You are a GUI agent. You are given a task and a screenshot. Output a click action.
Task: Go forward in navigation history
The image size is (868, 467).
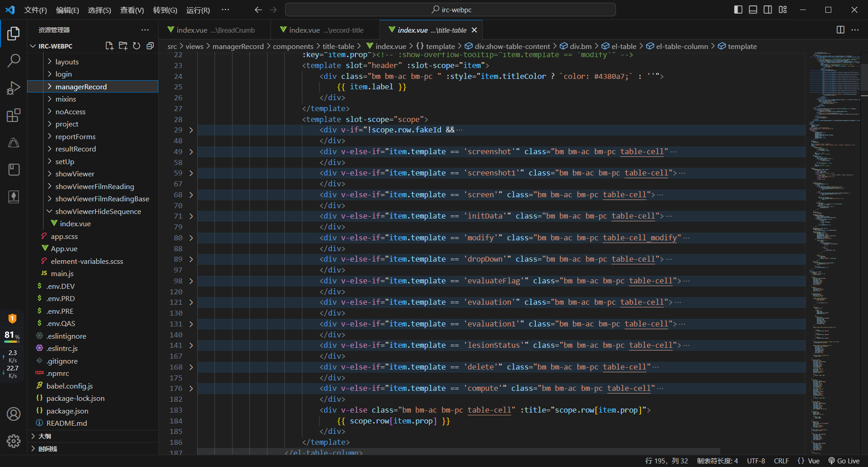tap(273, 10)
